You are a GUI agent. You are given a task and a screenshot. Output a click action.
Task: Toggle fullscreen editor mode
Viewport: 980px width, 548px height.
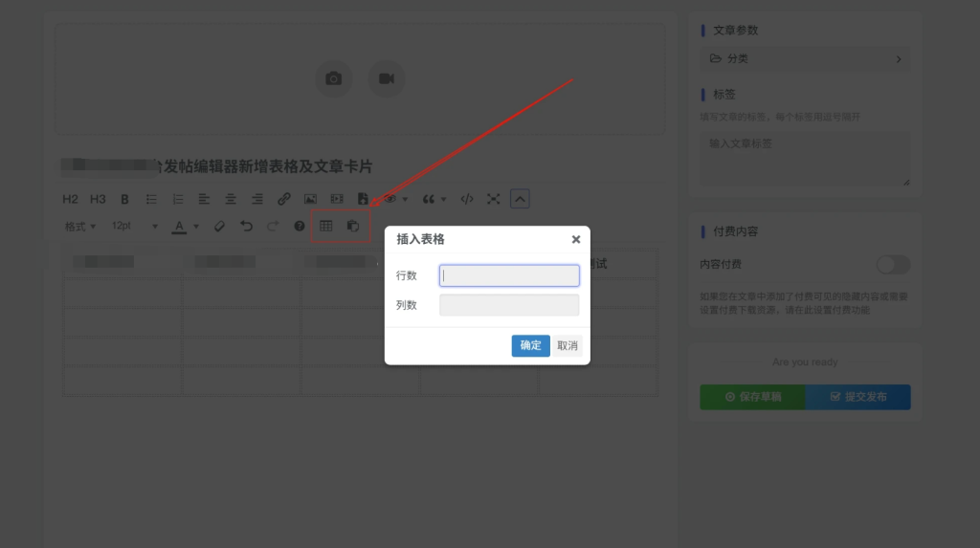coord(493,199)
